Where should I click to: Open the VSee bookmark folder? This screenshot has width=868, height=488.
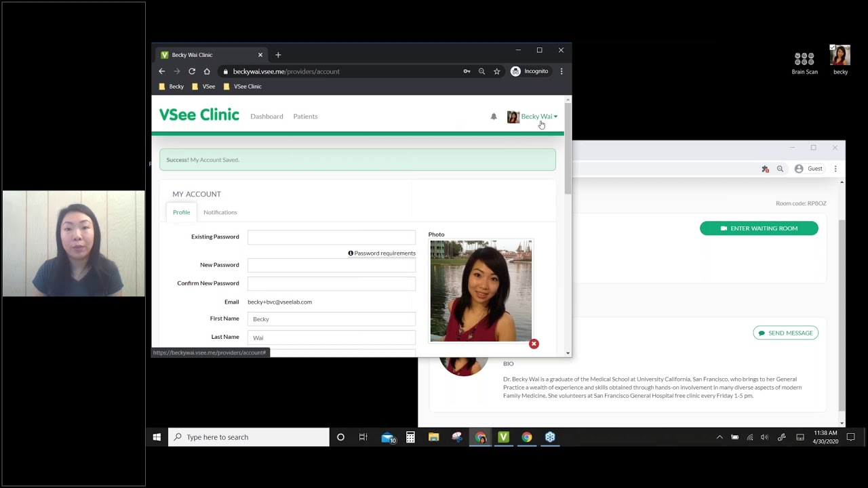click(203, 87)
